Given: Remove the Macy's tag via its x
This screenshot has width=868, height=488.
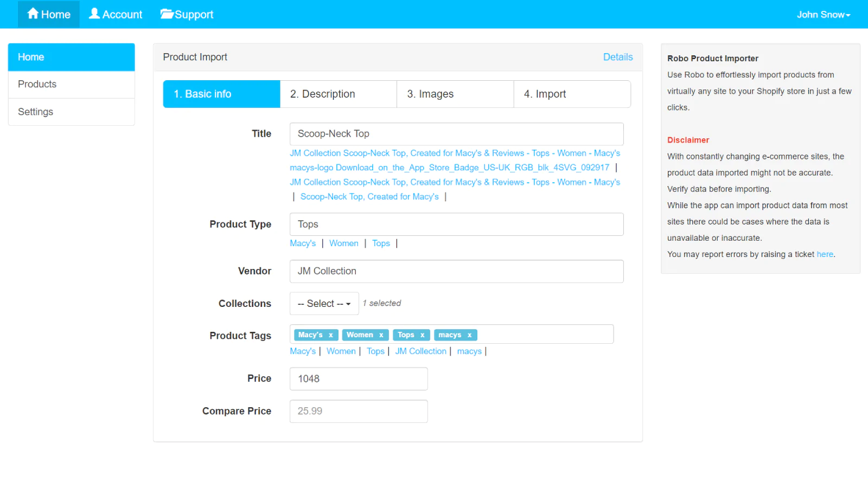Looking at the screenshot, I should coord(331,335).
